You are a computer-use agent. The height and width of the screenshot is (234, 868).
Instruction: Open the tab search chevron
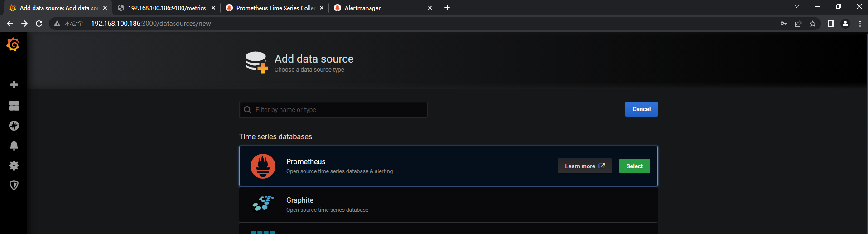point(797,6)
